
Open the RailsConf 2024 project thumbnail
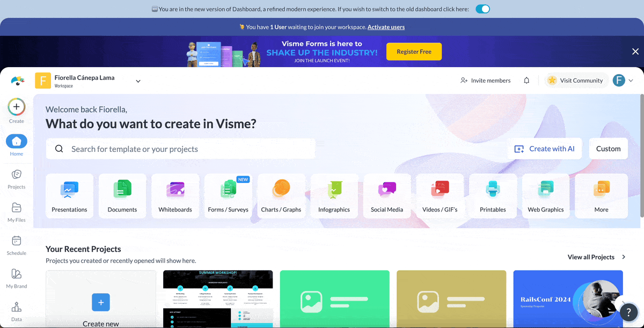568,298
